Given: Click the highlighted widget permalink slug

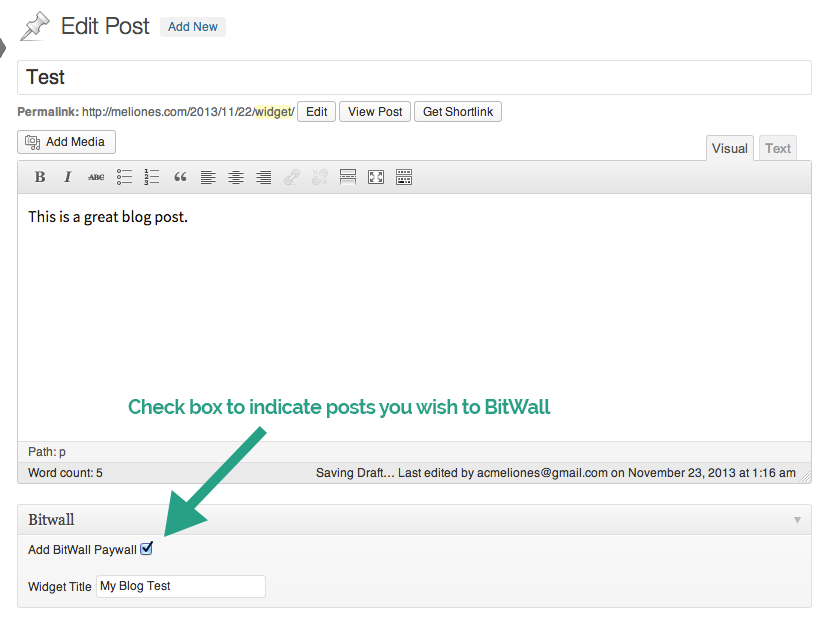Looking at the screenshot, I should point(273,111).
